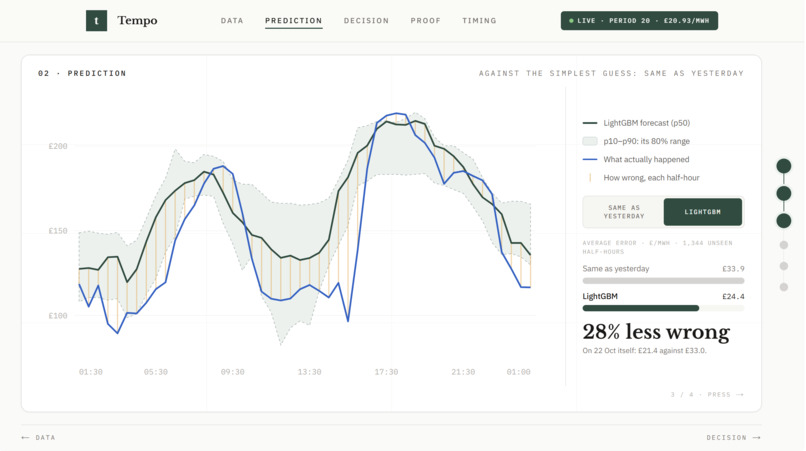
Task: Click the first filled step dot
Action: (x=783, y=166)
